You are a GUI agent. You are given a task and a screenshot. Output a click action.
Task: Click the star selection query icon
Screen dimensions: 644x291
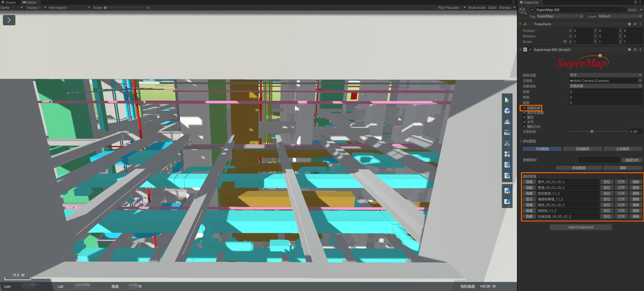(507, 165)
